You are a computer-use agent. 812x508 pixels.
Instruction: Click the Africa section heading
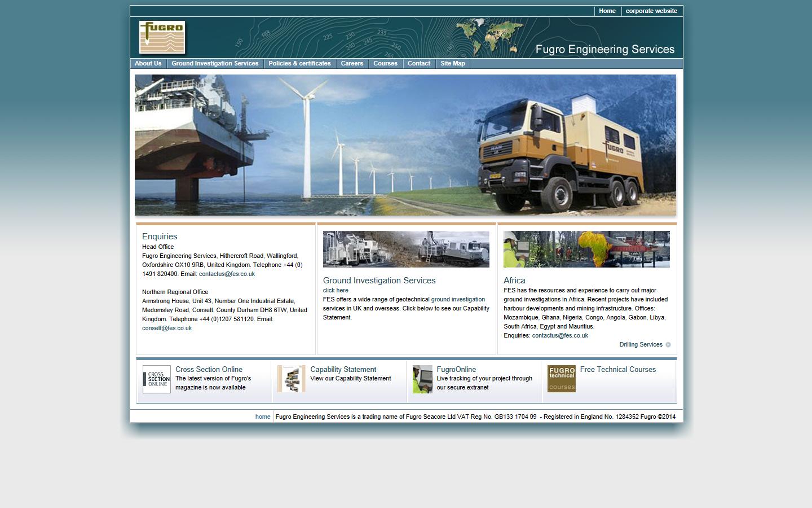tap(514, 281)
